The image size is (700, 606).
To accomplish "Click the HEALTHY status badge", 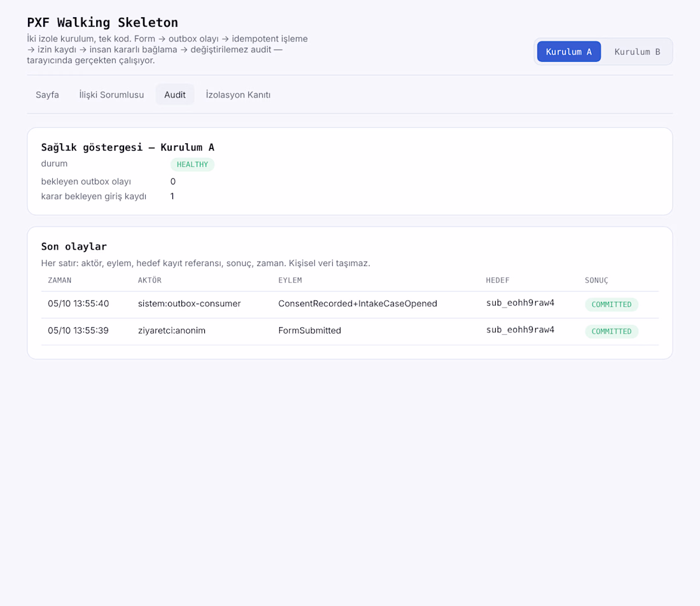I will tap(192, 164).
